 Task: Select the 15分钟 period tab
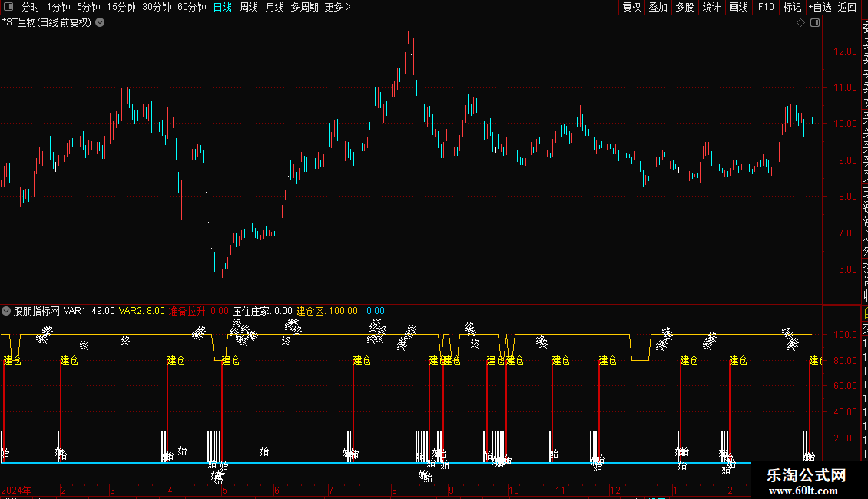[x=121, y=7]
